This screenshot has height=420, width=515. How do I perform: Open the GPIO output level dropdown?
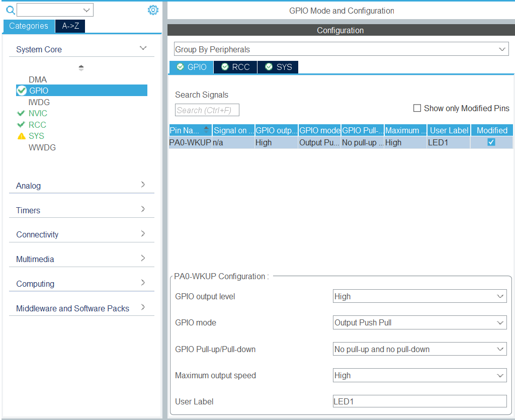tap(419, 296)
